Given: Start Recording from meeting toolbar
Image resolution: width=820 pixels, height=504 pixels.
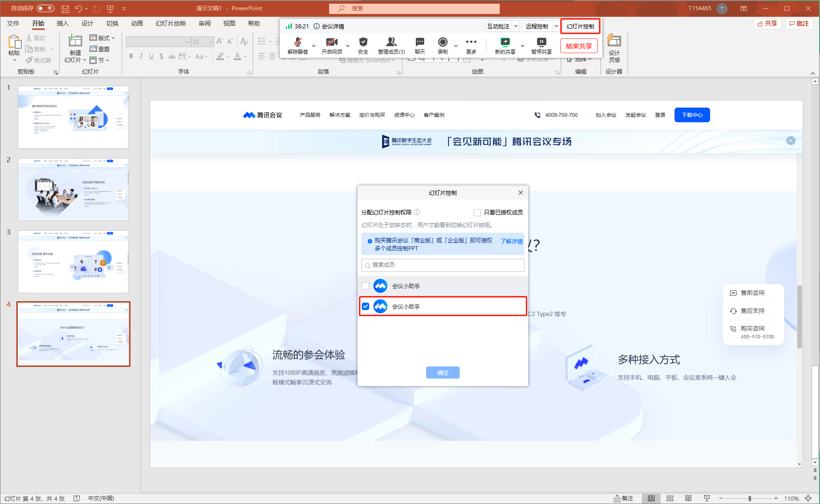Looking at the screenshot, I should 442,46.
